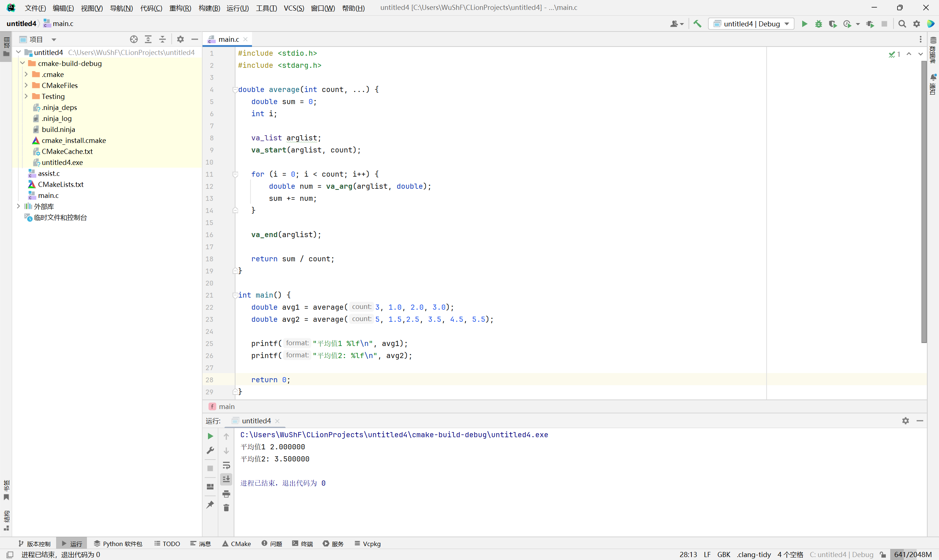Fold the main function at line 21
939x560 pixels.
tap(235, 295)
